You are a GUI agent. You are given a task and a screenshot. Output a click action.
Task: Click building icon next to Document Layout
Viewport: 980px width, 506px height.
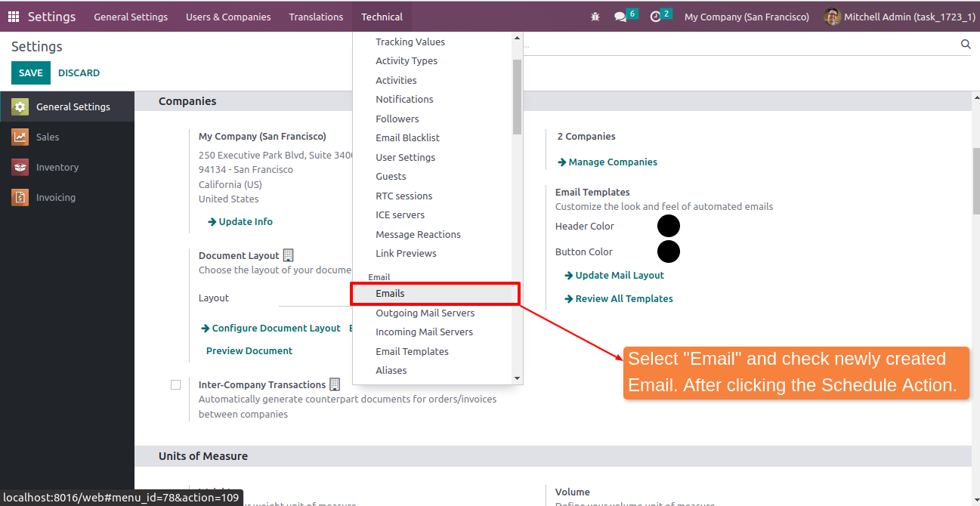click(288, 255)
